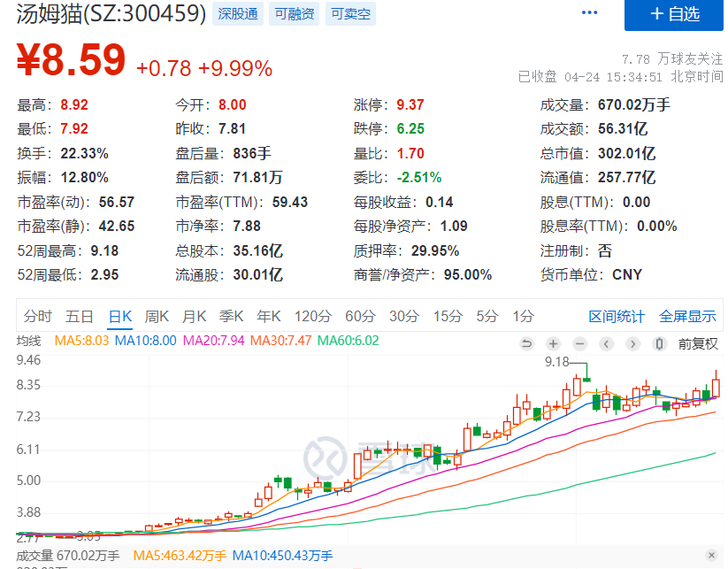Click the volume MA5:463.42万手 label

[x=180, y=556]
